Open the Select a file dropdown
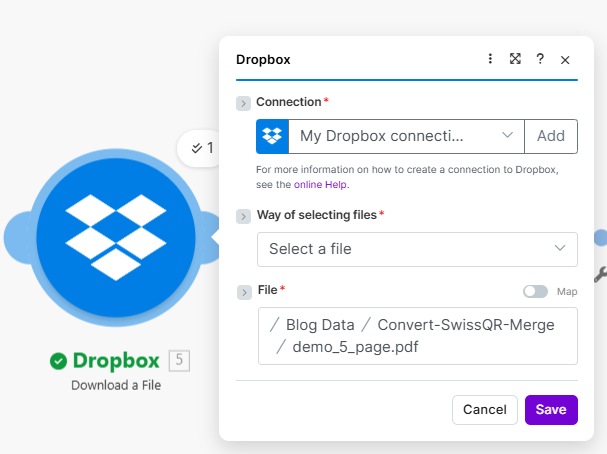Image resolution: width=607 pixels, height=454 pixels. 417,249
